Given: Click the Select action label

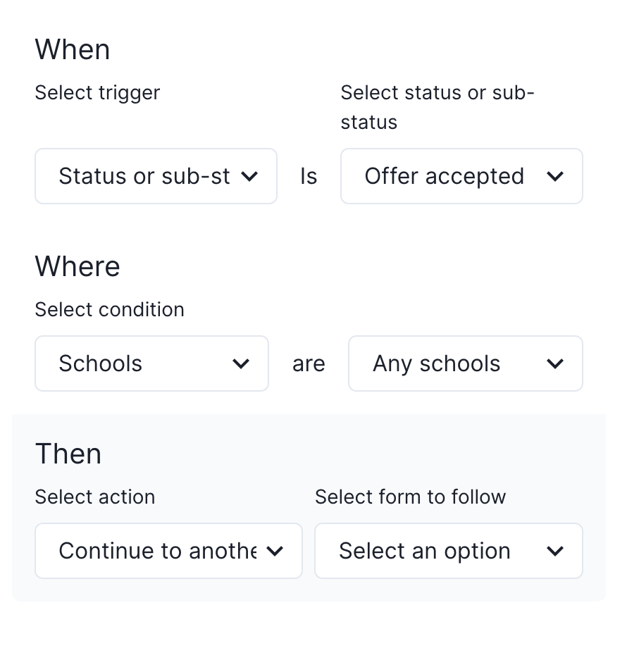Looking at the screenshot, I should tap(94, 497).
